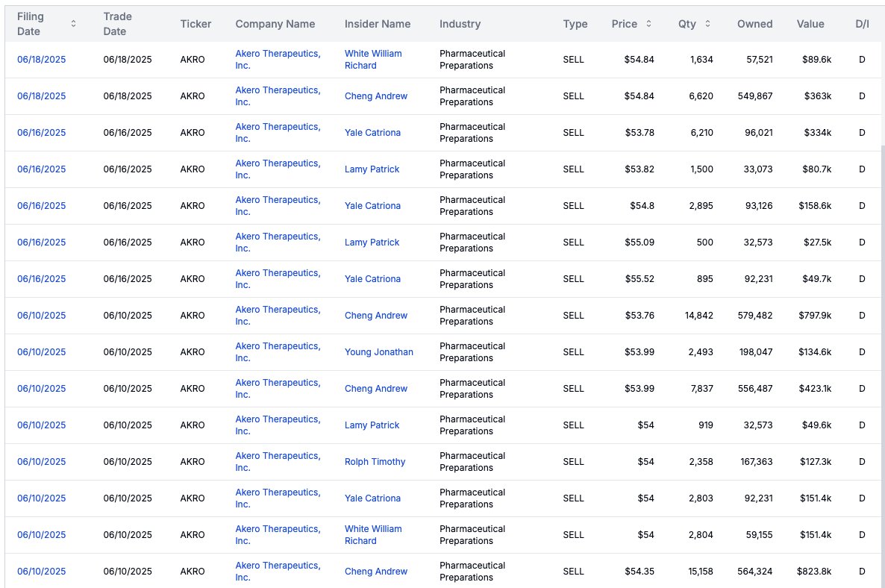Image resolution: width=885 pixels, height=588 pixels.
Task: Open 06/10/2025 filing for Young Jonathan
Action: tap(41, 352)
